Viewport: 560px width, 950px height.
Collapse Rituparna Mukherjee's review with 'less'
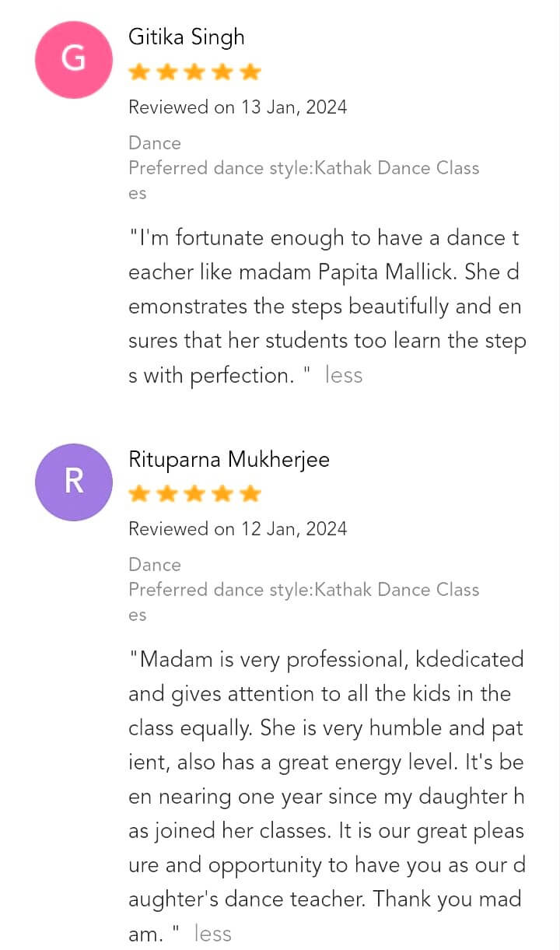[x=212, y=934]
